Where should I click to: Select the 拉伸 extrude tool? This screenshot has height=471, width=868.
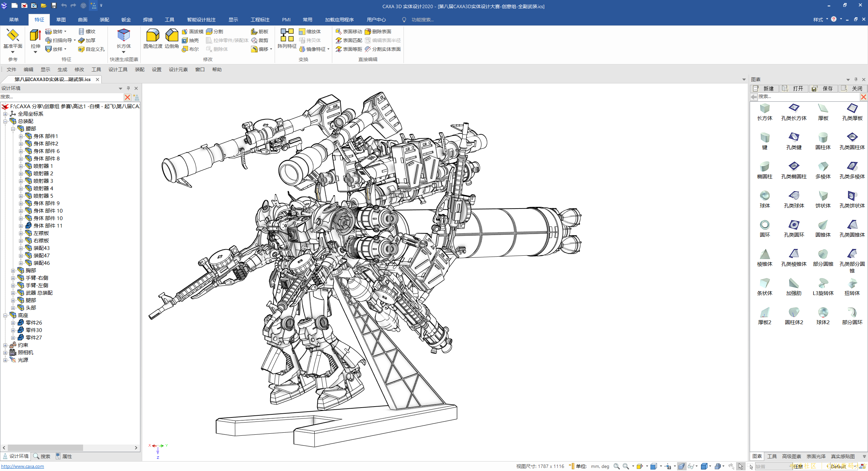(x=35, y=38)
